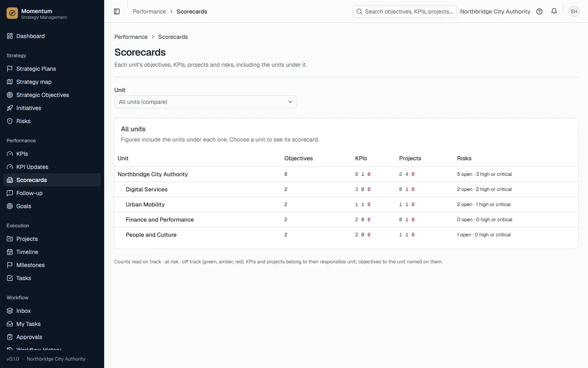The image size is (588, 368).
Task: Open the help question mark icon
Action: 539,11
